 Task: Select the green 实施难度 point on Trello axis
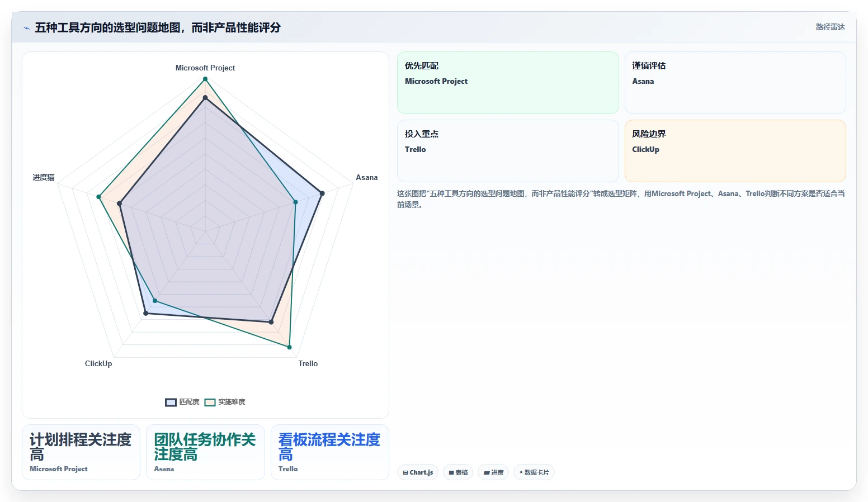(290, 347)
